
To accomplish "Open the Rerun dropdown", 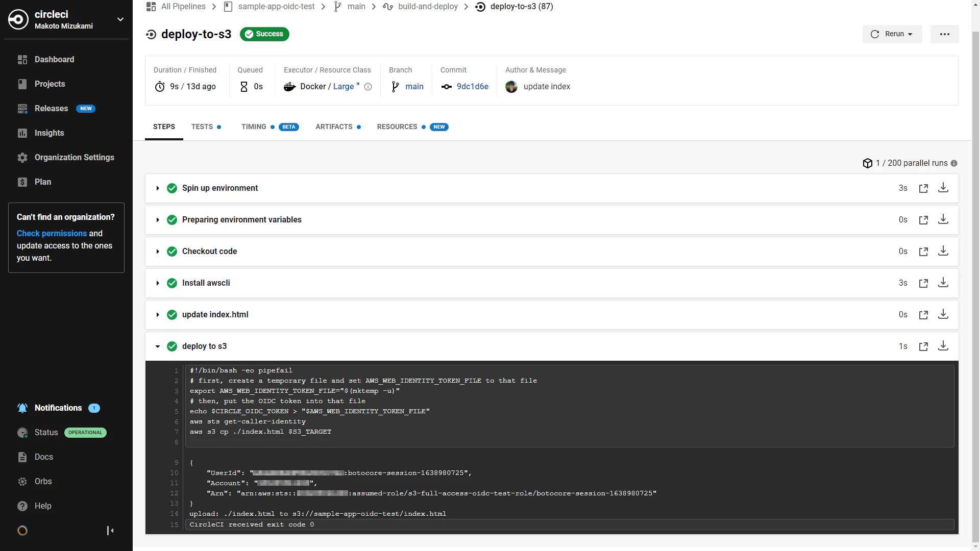I will coord(892,34).
